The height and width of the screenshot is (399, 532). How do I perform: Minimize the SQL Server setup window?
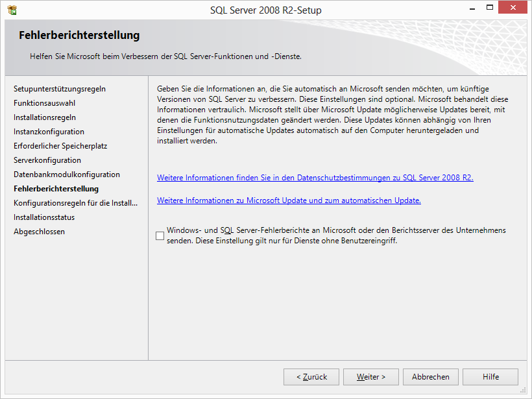coord(472,8)
